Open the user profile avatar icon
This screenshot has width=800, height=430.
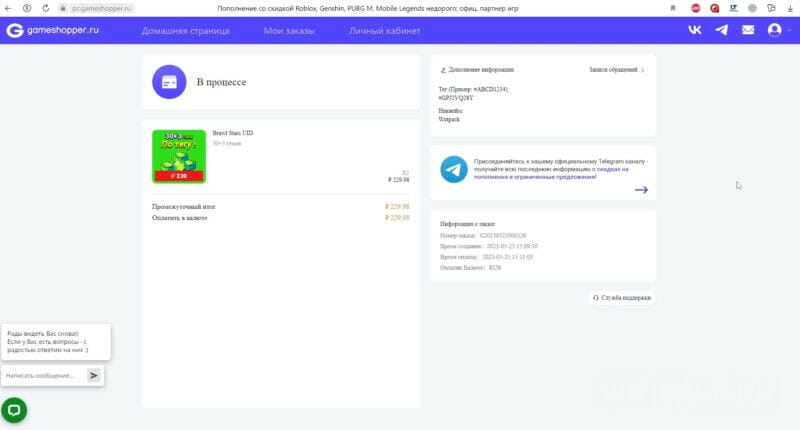774,30
